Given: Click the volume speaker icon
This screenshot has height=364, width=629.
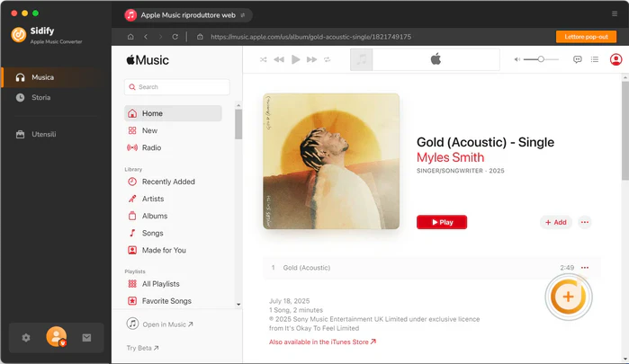Looking at the screenshot, I should (x=517, y=59).
